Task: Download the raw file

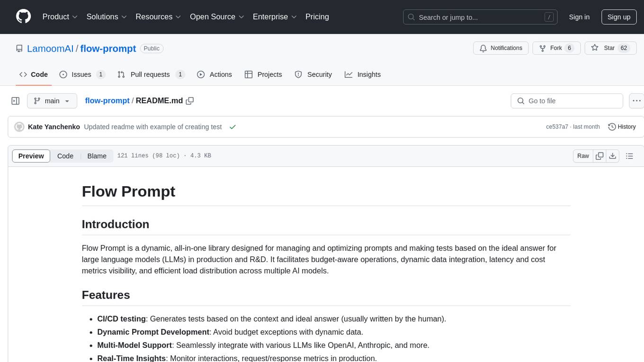Action: [x=613, y=156]
